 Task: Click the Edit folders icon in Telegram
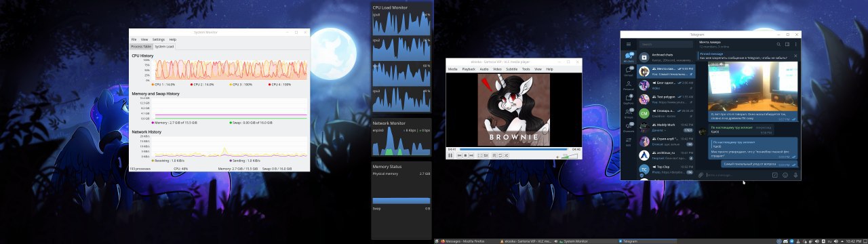(629, 142)
